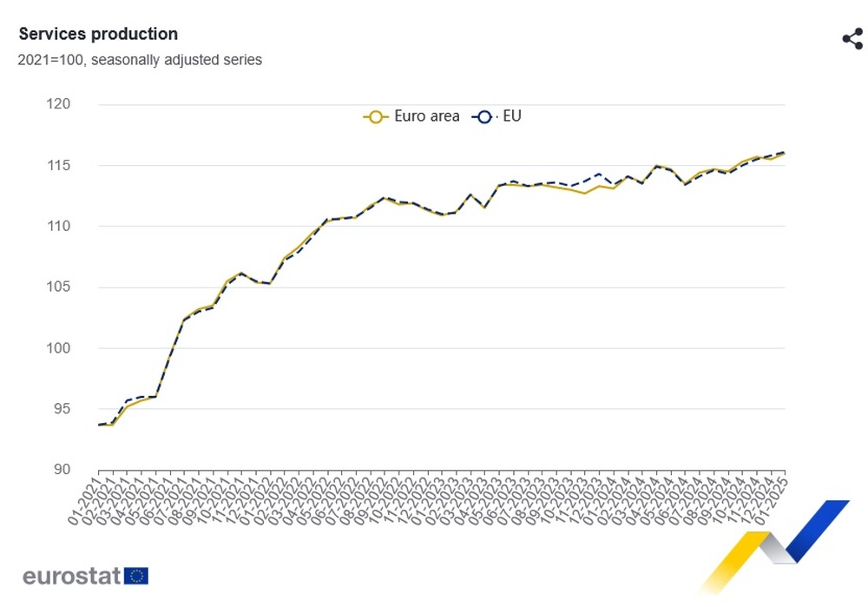Click the seasonally adjusted series subtitle
The width and height of the screenshot is (868, 607).
click(140, 60)
